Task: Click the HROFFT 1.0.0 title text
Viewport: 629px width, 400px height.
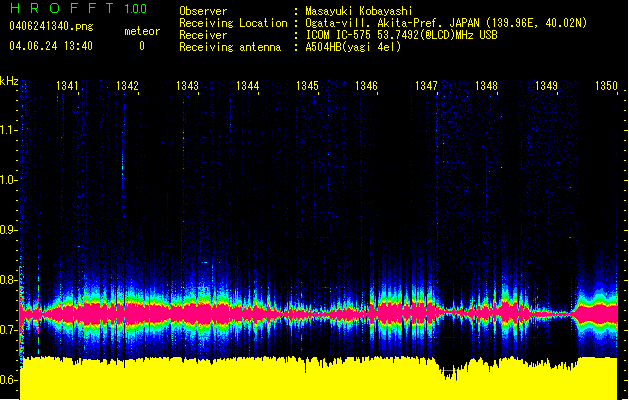Action: [79, 8]
